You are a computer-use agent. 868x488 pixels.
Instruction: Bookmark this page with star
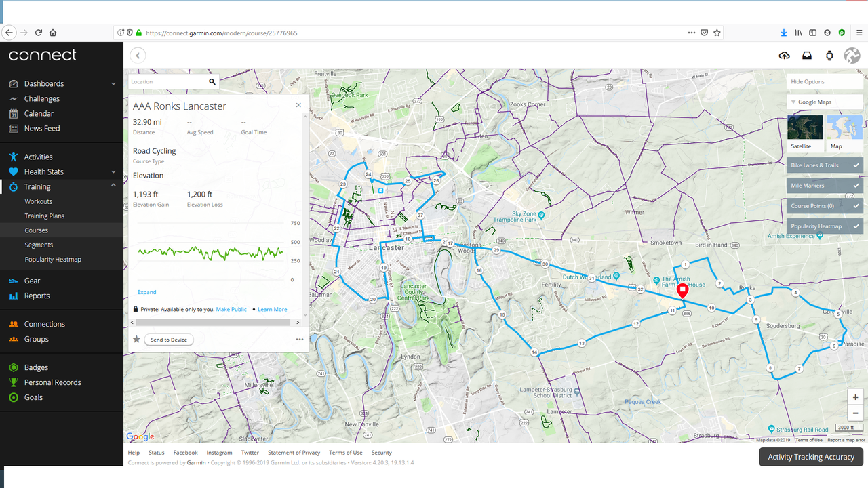717,33
